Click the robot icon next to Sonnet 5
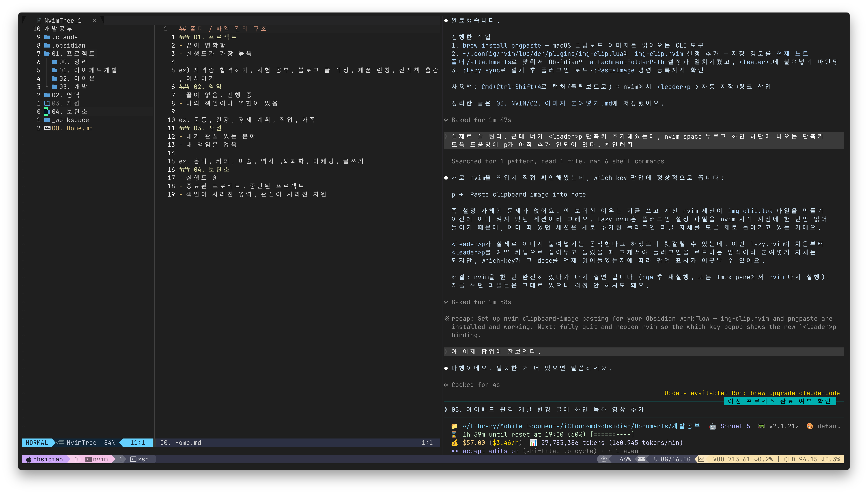 pos(713,426)
